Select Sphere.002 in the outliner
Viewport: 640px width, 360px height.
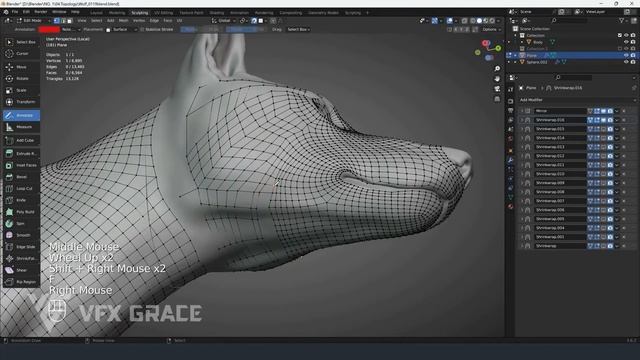(x=537, y=62)
